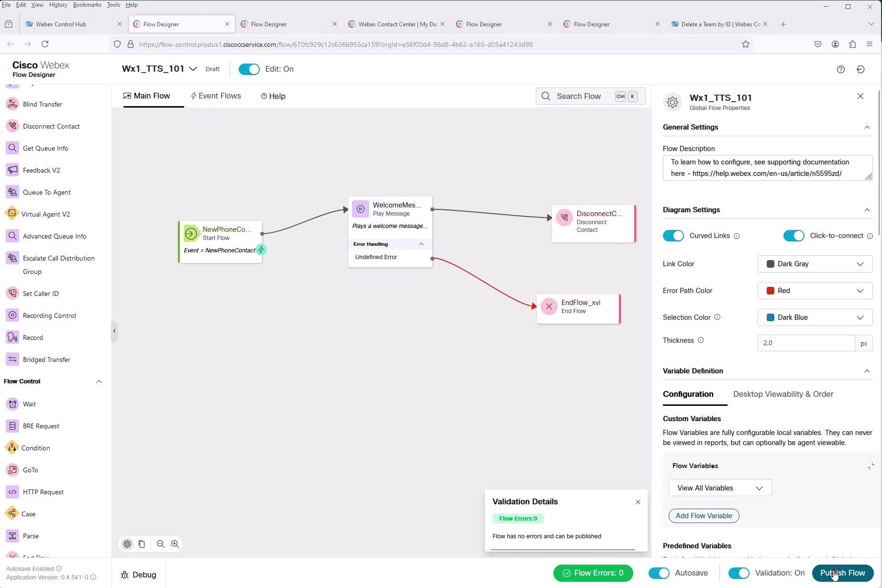
Task: Open the Link Color dropdown
Action: point(815,264)
